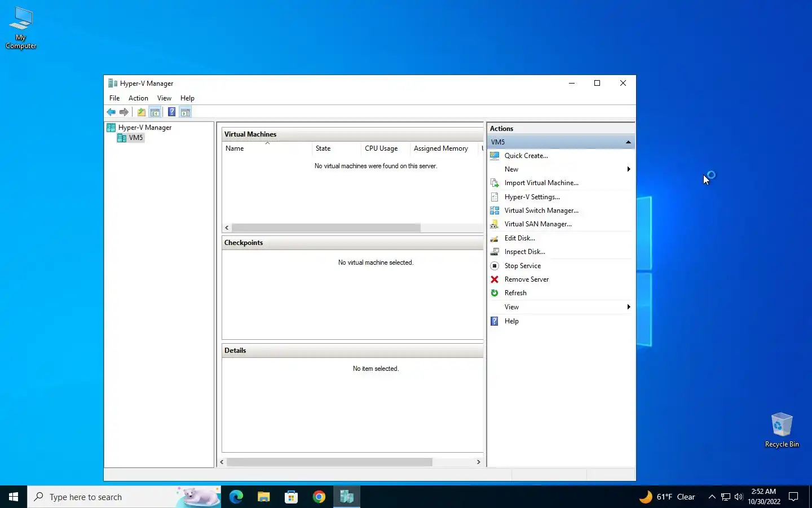Screen dimensions: 812x508
Task: Click Import Virtual Machine... action
Action: (541, 183)
